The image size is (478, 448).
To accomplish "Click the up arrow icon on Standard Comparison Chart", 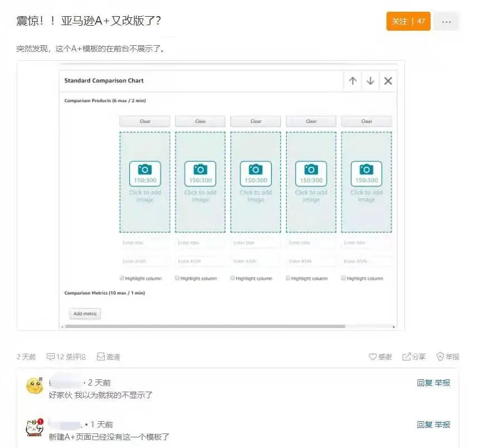I will pos(353,80).
